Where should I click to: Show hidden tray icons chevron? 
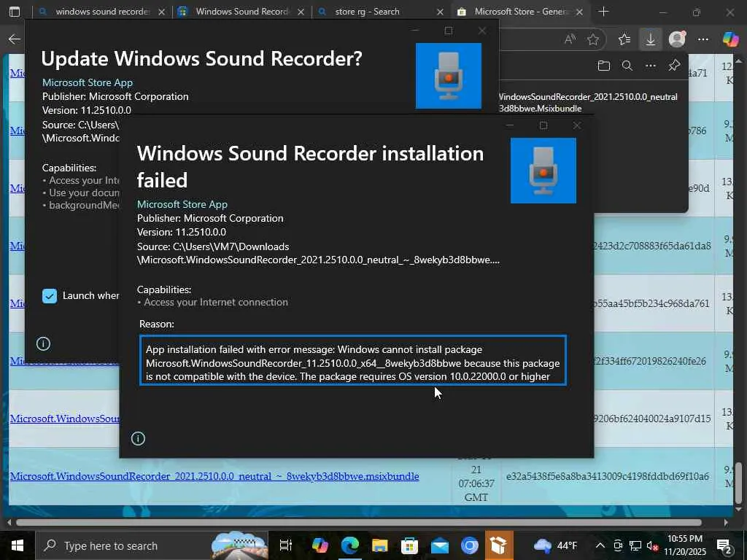pos(600,545)
